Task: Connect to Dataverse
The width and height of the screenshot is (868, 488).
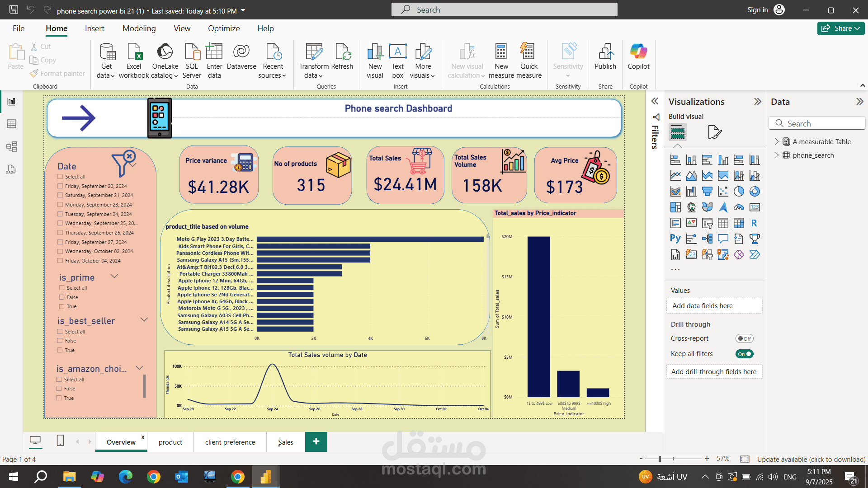Action: point(241,57)
